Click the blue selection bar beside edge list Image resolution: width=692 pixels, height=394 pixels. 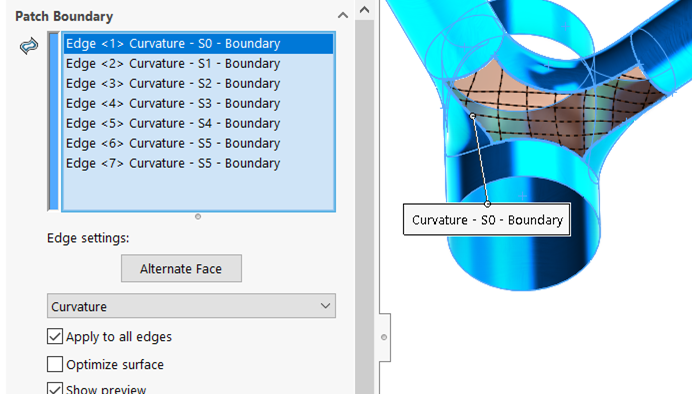point(53,121)
